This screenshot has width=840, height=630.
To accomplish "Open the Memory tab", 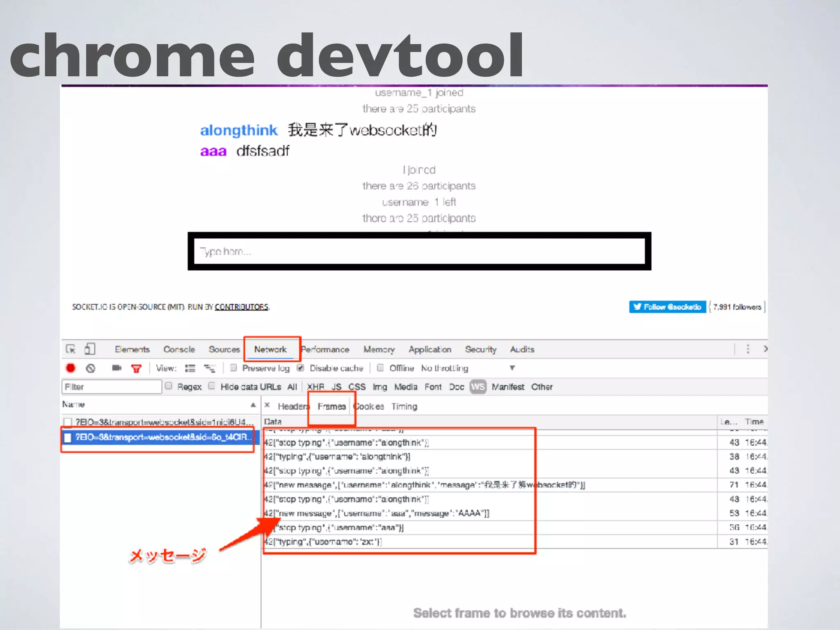I will (379, 349).
